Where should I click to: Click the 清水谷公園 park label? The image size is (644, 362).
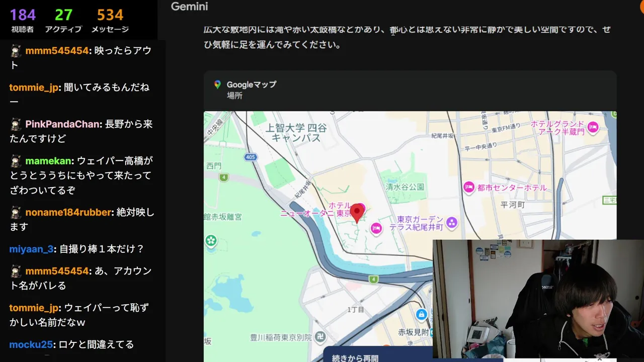click(x=405, y=187)
